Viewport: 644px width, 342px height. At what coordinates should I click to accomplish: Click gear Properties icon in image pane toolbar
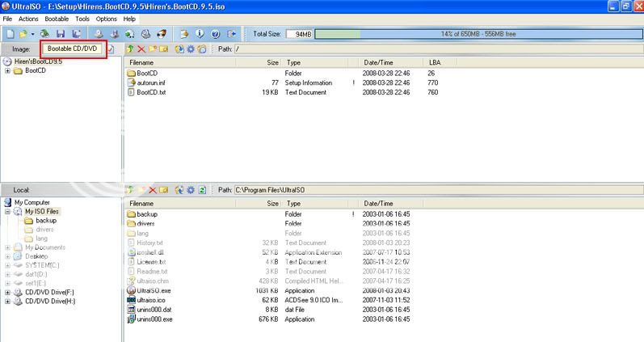coord(191,49)
